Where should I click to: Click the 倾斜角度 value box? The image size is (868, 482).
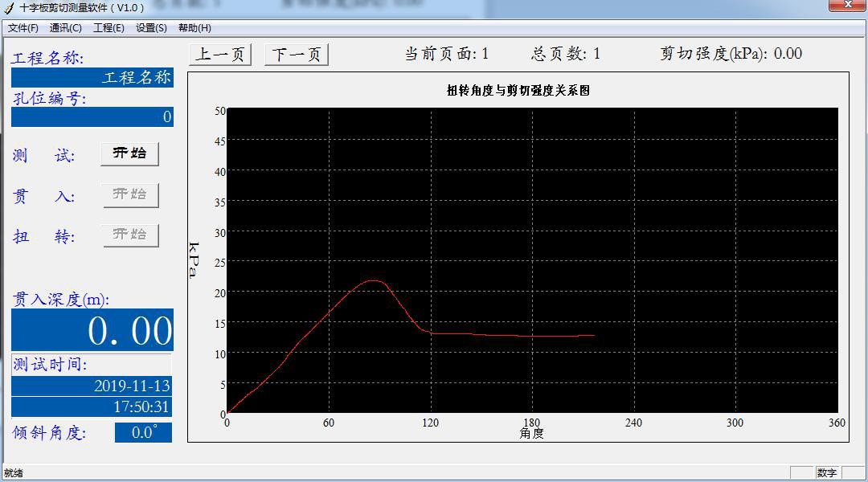click(x=143, y=433)
